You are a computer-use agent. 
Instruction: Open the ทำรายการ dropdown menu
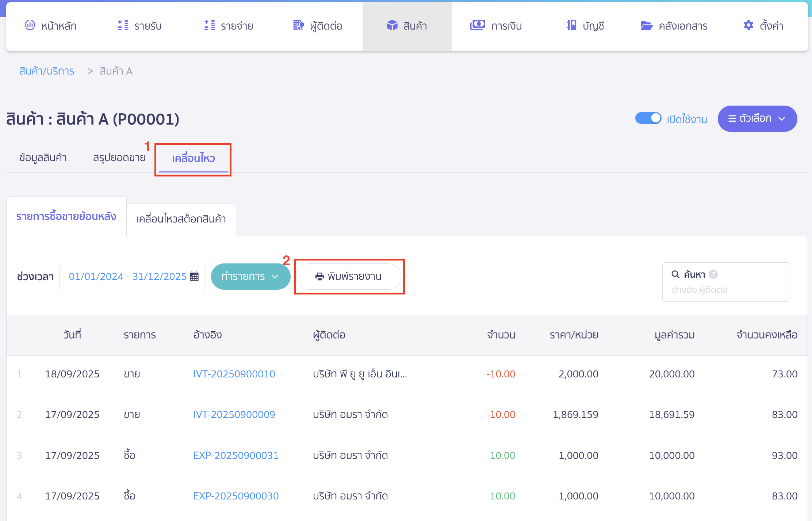(250, 277)
